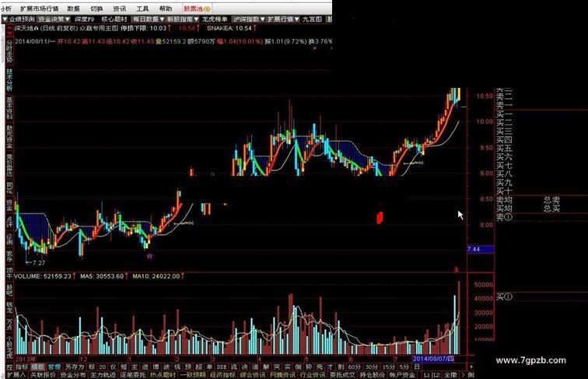Open the 逐笔委托 tab

coord(133,375)
